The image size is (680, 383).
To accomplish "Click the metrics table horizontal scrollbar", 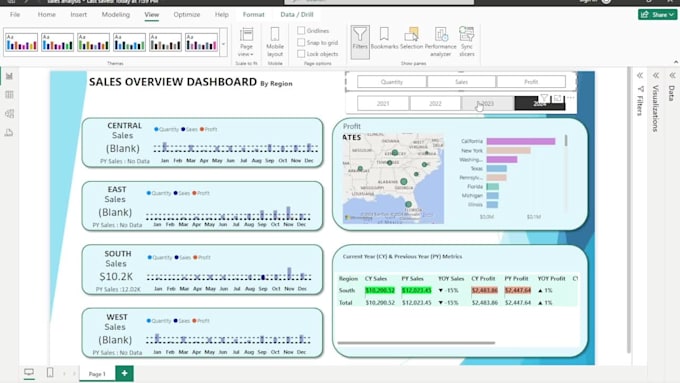I will [416, 343].
